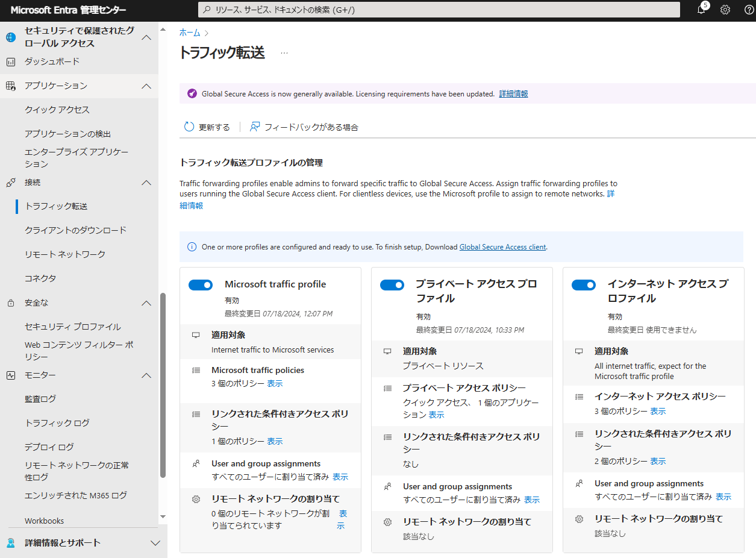
Task: Open the ellipsis menu beside トラフィック転送 title
Action: (x=284, y=53)
